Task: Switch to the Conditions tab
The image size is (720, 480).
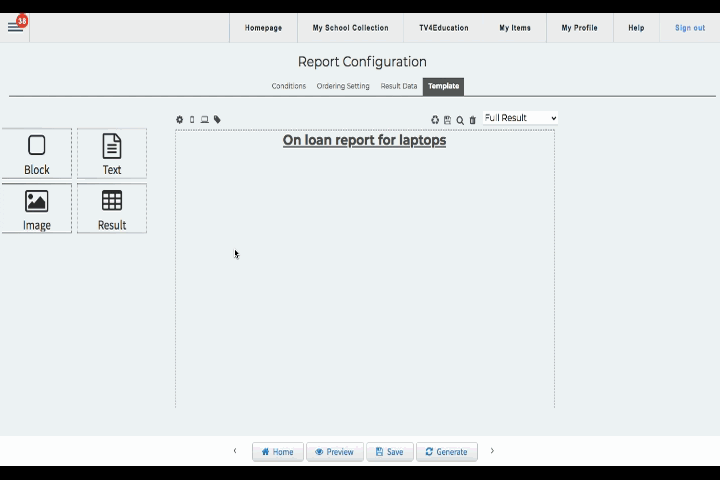Action: point(289,86)
